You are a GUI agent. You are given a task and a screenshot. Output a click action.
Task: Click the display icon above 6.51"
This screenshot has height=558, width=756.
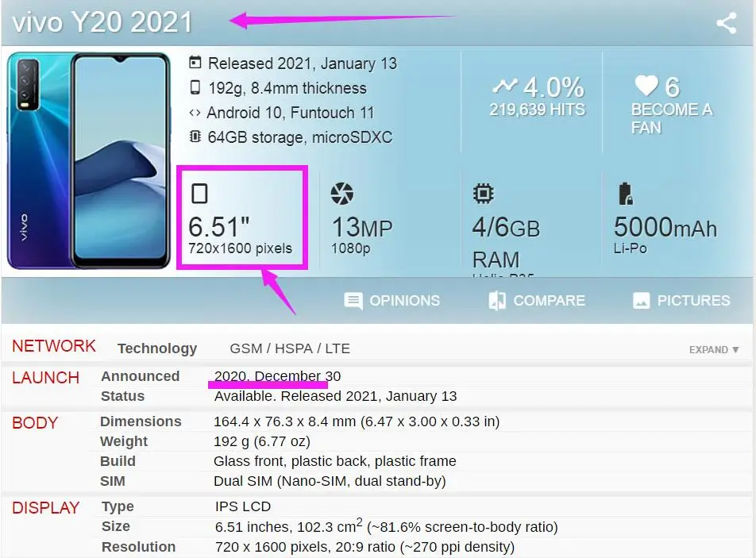(x=199, y=194)
